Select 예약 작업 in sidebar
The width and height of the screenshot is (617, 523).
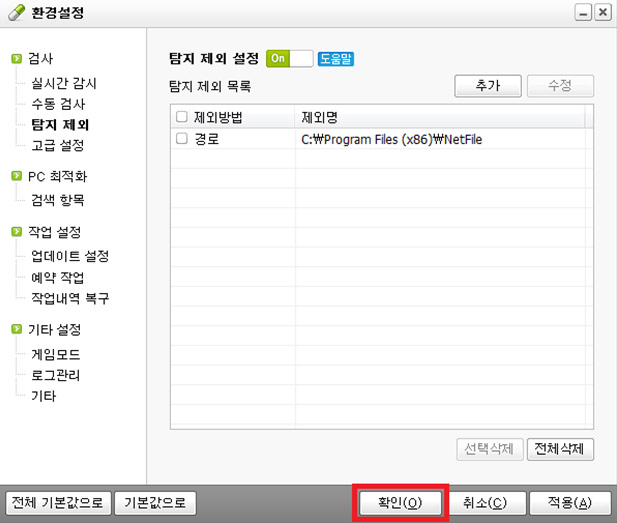(x=58, y=277)
